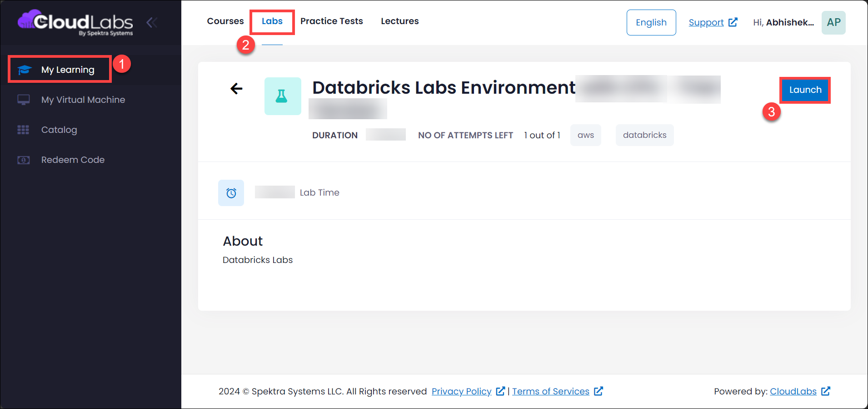Screen dimensions: 868x409
Task: Switch to the Labs tab
Action: (x=272, y=21)
